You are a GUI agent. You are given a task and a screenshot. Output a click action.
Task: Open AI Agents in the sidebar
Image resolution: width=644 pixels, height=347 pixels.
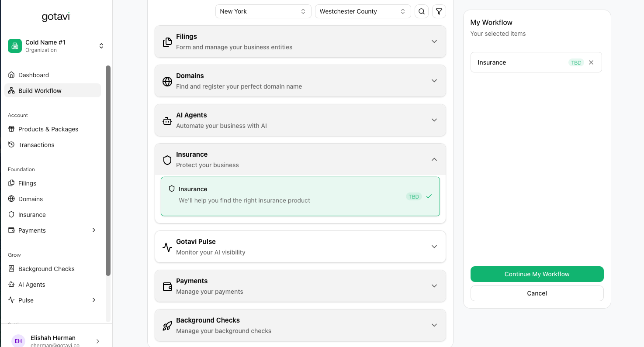point(52,285)
